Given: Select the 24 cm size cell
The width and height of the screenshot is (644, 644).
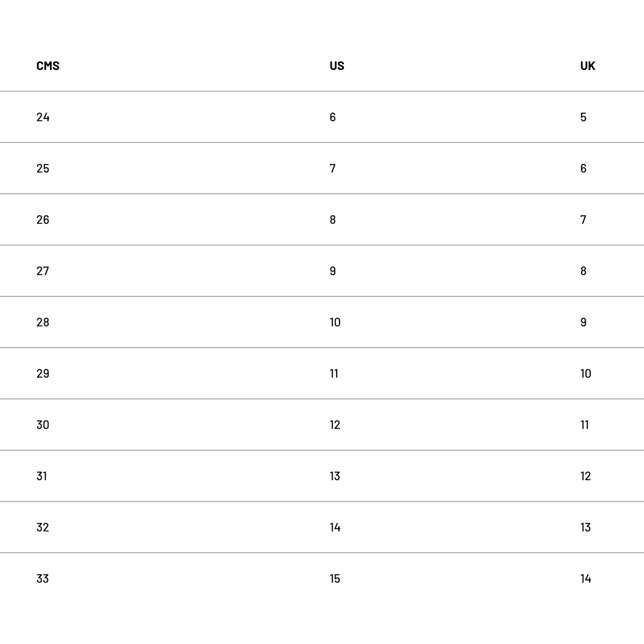Looking at the screenshot, I should click(x=43, y=117).
